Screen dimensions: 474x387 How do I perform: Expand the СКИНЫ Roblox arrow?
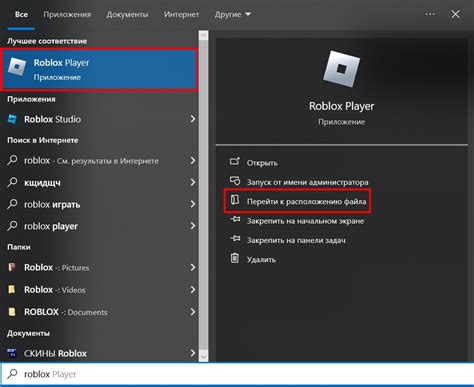coord(193,353)
